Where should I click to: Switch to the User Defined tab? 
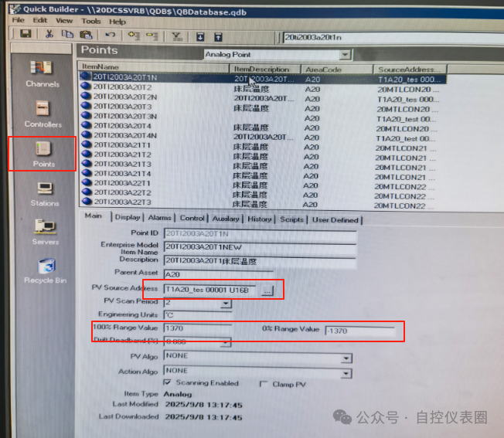pos(335,220)
